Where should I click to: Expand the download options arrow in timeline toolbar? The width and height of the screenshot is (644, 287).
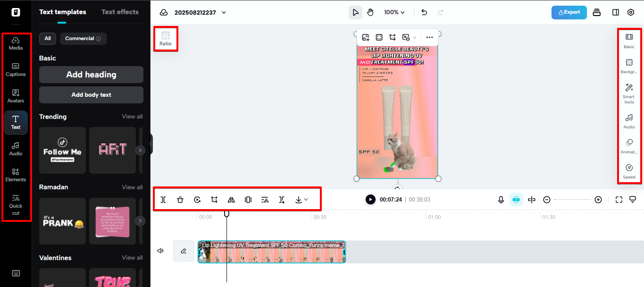tap(306, 200)
